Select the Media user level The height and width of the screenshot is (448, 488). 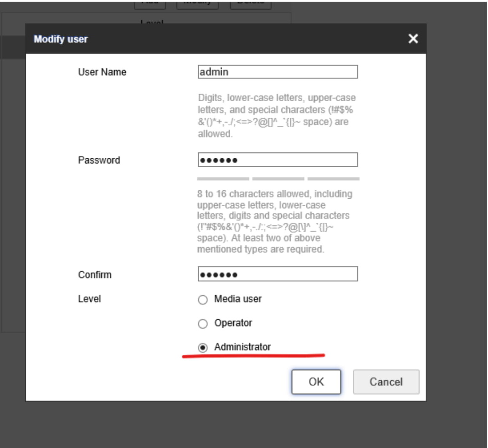click(x=203, y=300)
